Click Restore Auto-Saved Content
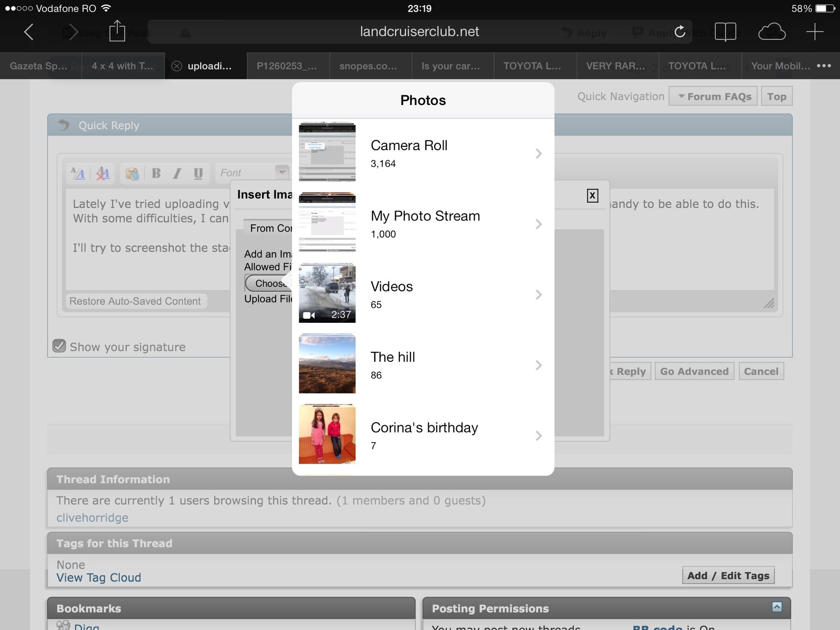The image size is (840, 630). click(135, 301)
